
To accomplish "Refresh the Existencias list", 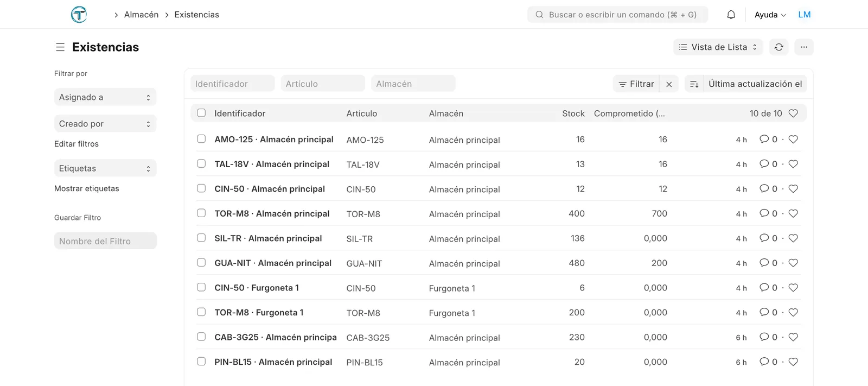I will pyautogui.click(x=779, y=47).
